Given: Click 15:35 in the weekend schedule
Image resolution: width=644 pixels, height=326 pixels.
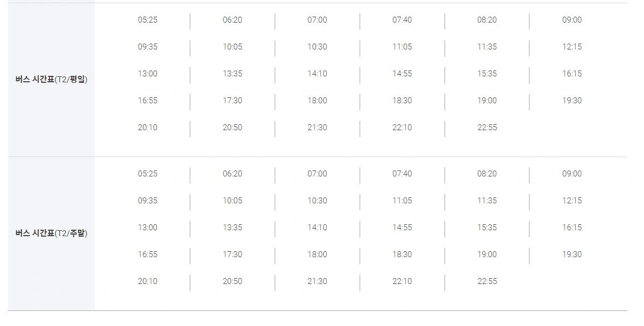Looking at the screenshot, I should (487, 228).
